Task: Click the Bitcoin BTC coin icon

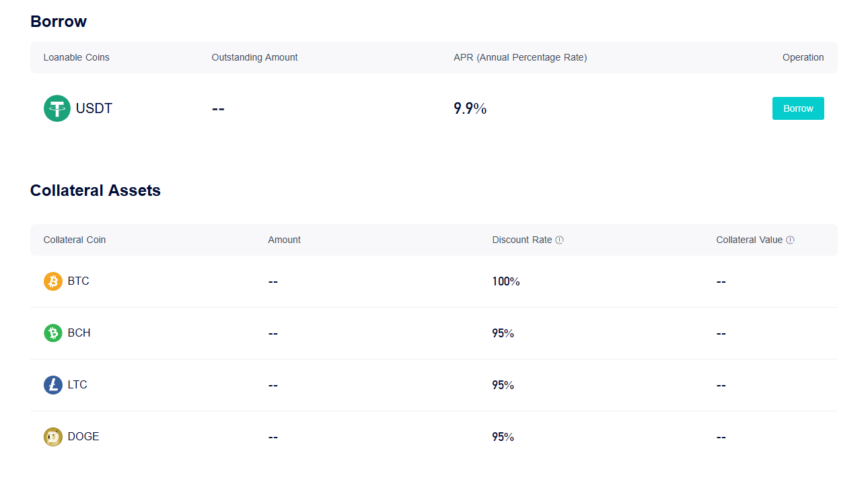Action: click(53, 281)
